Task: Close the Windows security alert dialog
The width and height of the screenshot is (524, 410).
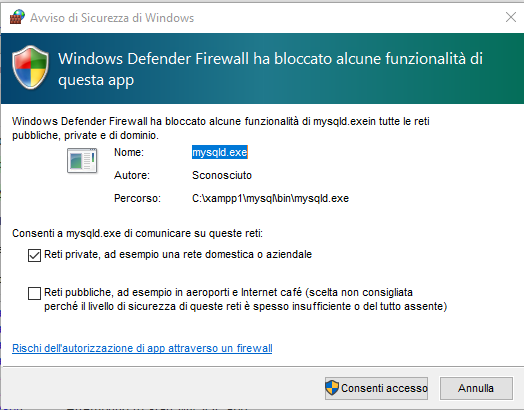Action: 511,17
